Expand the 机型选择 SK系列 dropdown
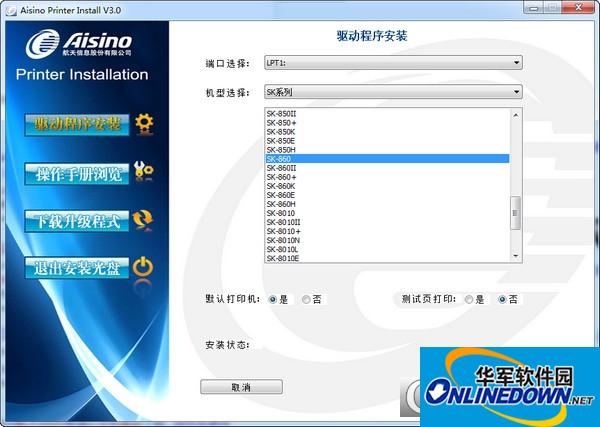Screen dimensions: 600x427 tap(393, 92)
